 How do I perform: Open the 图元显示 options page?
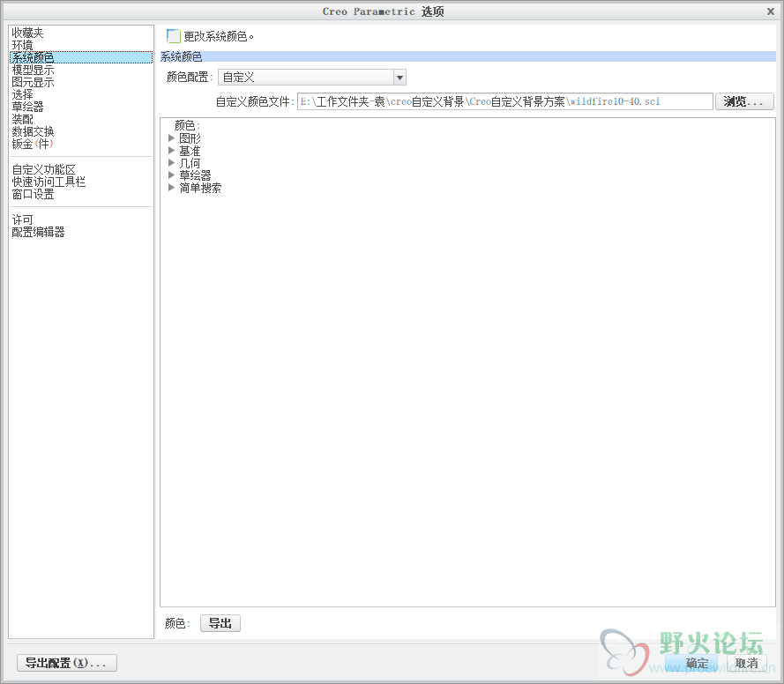[33, 83]
